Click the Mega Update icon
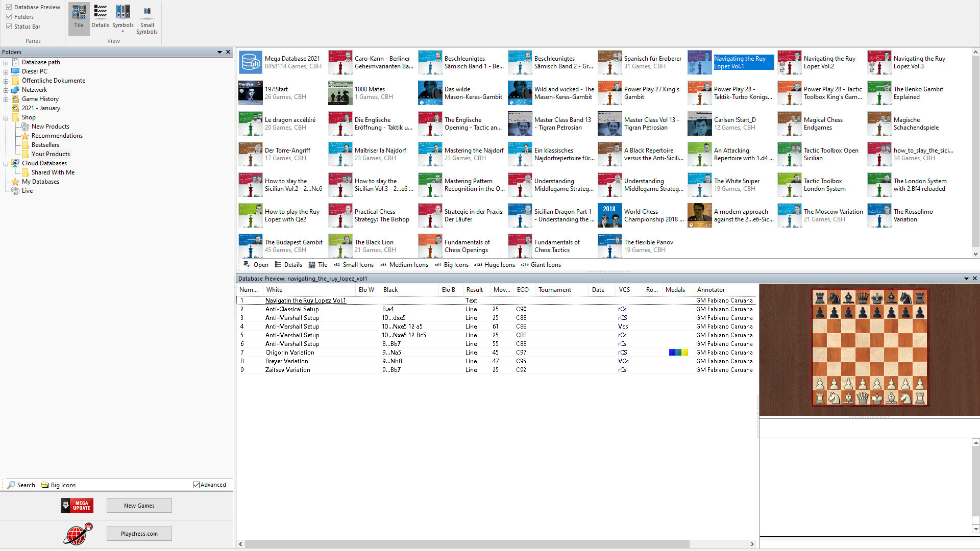 (76, 505)
